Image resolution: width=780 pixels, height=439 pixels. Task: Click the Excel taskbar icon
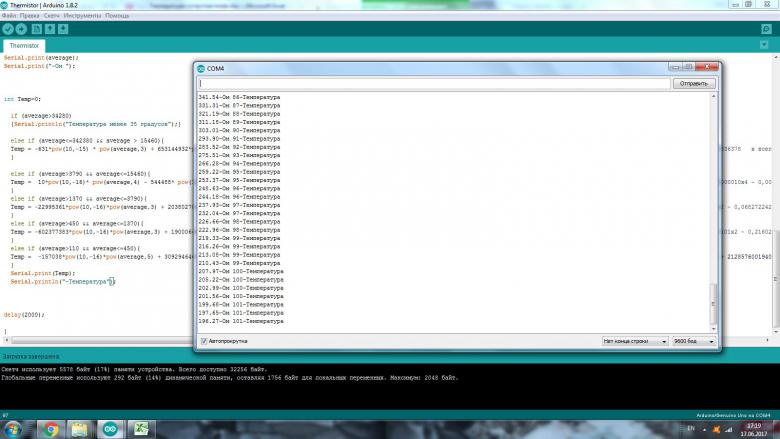141,429
